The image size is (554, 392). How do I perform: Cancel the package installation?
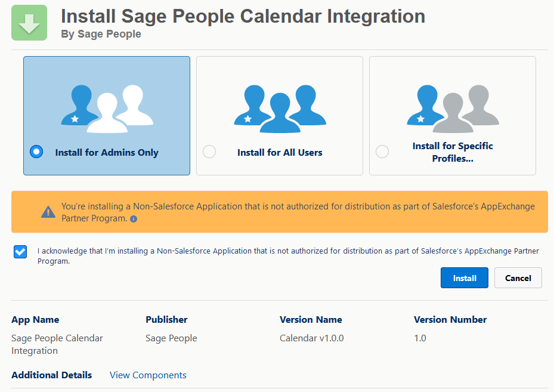[x=518, y=278]
